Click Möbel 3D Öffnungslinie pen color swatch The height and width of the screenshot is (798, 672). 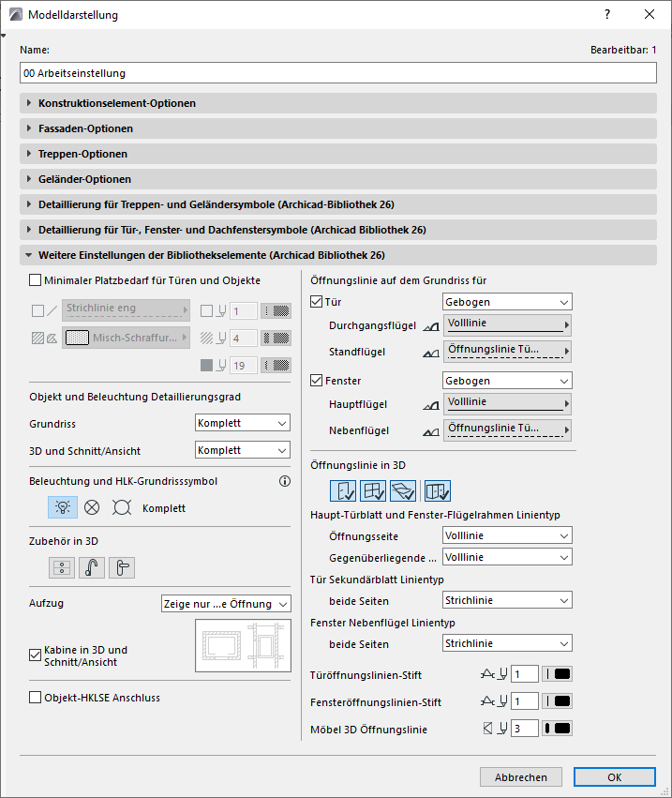(557, 729)
